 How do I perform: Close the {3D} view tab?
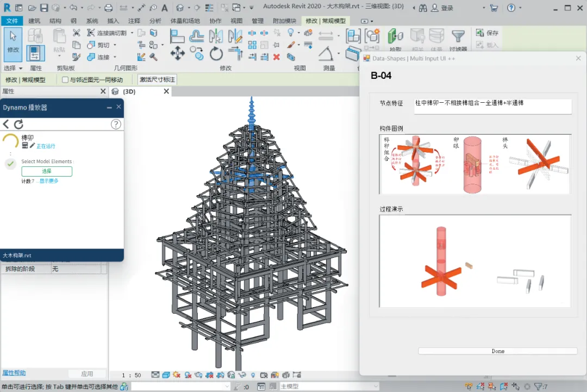[x=167, y=91]
